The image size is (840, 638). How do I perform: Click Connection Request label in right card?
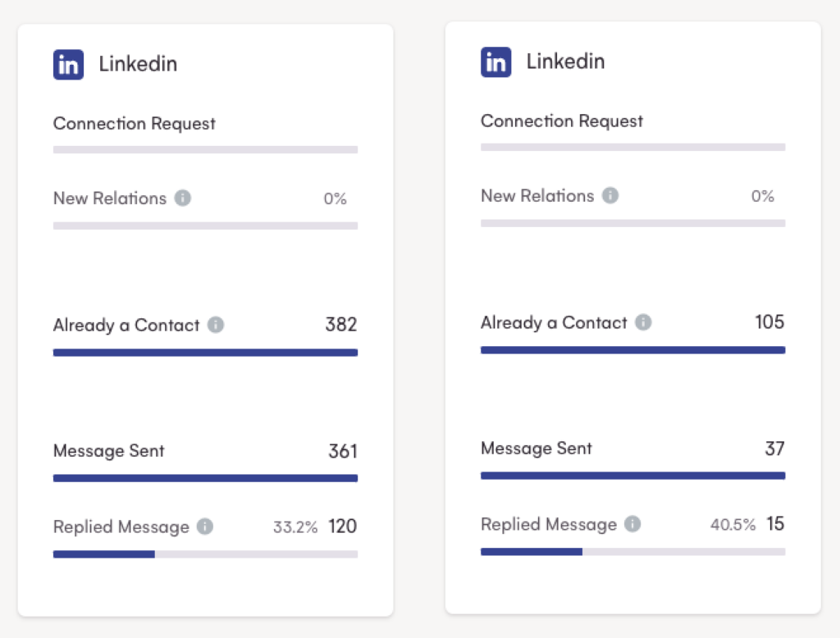pos(562,121)
